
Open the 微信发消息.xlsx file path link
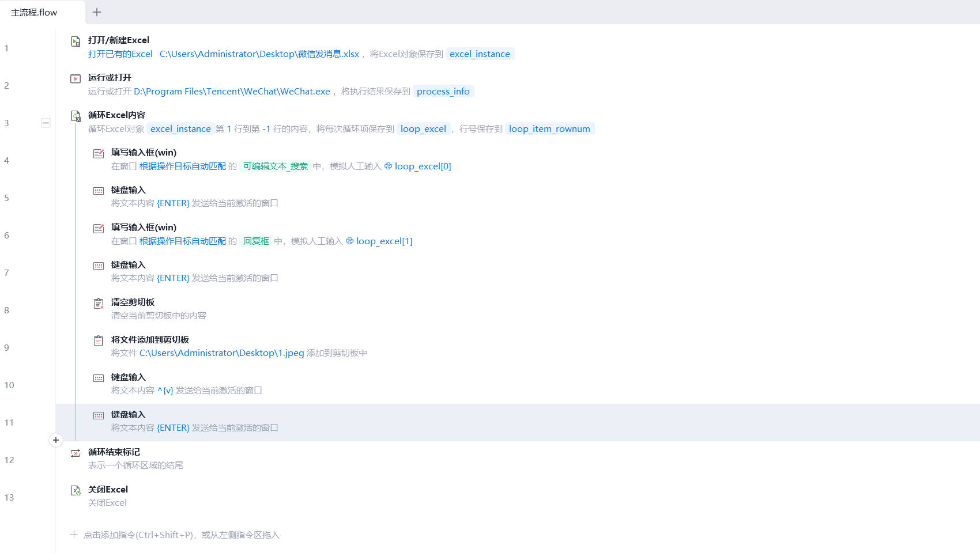click(x=259, y=54)
